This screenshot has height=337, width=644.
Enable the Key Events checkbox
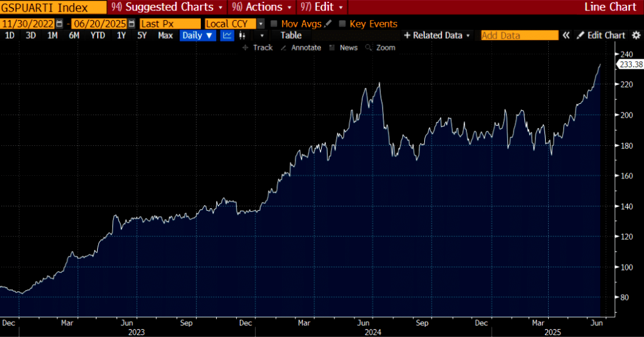click(342, 24)
